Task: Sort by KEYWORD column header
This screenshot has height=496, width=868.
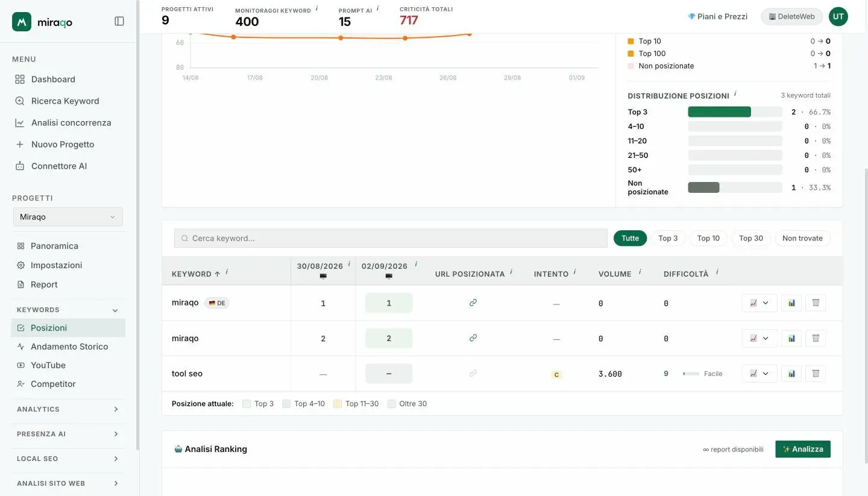Action: [x=196, y=274]
